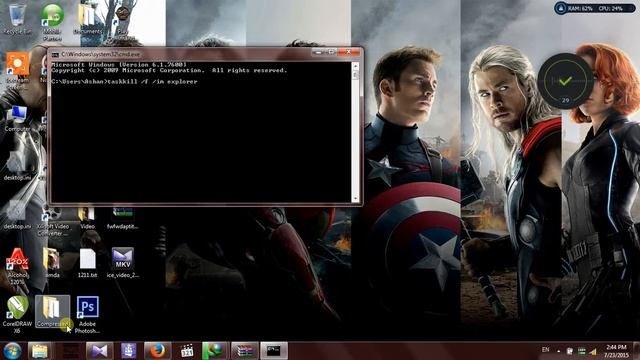Click the EN language indicator
Image resolution: width=640 pixels, height=360 pixels.
click(545, 350)
